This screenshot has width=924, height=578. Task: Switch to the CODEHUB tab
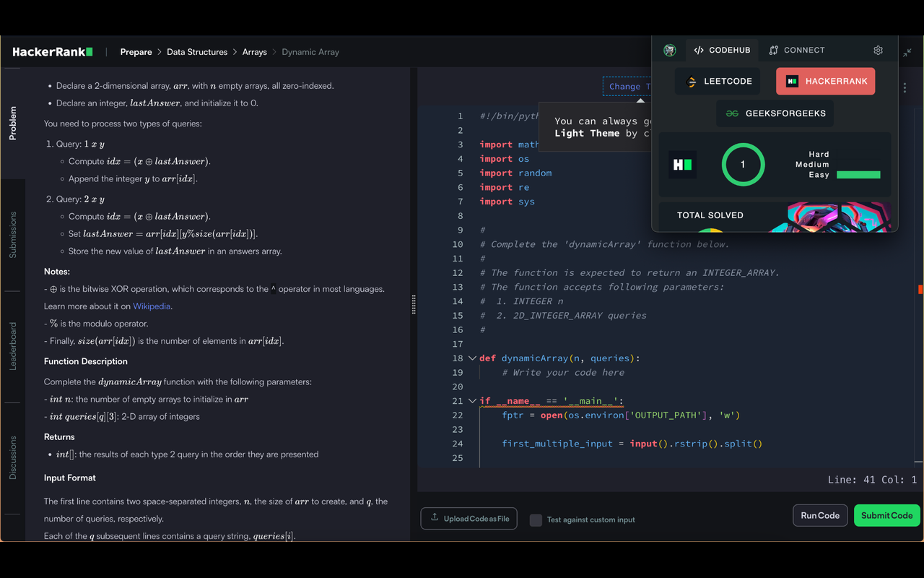click(722, 51)
